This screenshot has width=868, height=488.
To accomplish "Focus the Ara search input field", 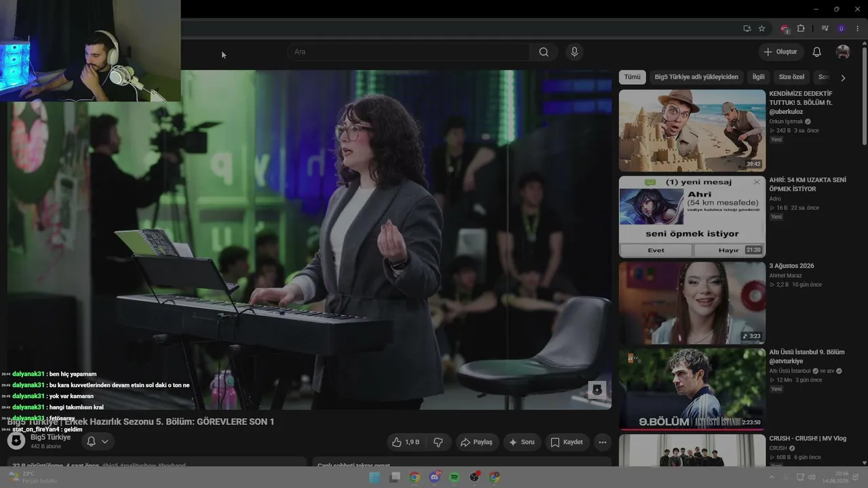I will point(409,52).
